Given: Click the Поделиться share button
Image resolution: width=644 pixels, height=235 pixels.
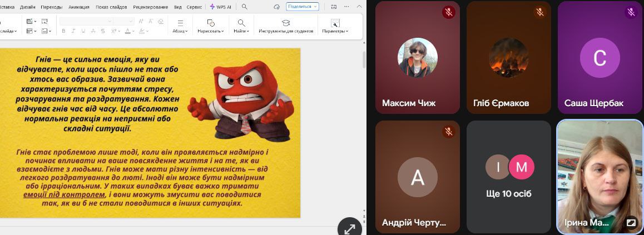Looking at the screenshot, I should click(x=302, y=7).
